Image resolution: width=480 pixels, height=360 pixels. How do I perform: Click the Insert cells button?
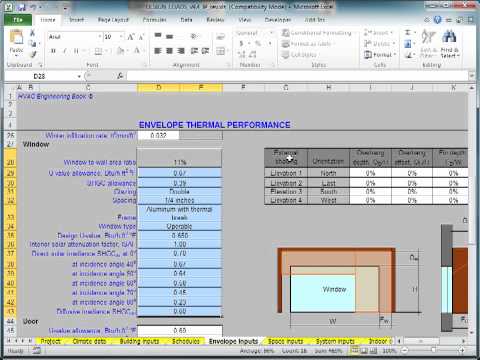(x=378, y=33)
